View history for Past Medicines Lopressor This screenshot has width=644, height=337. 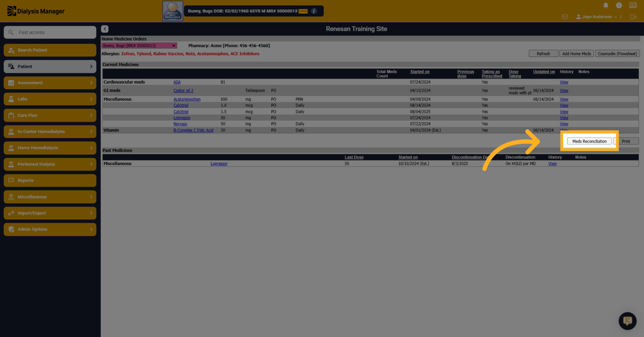coord(552,164)
